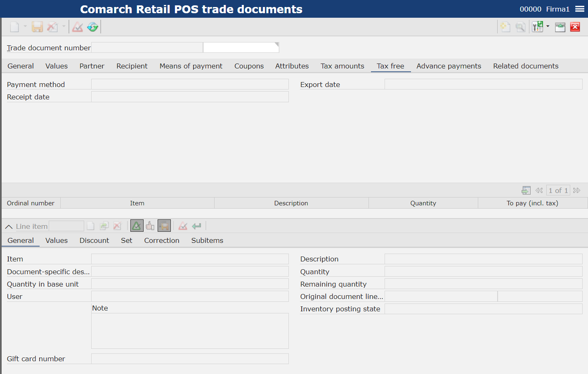Image resolution: width=588 pixels, height=374 pixels.
Task: Click the Payment method field
Action: coord(190,84)
